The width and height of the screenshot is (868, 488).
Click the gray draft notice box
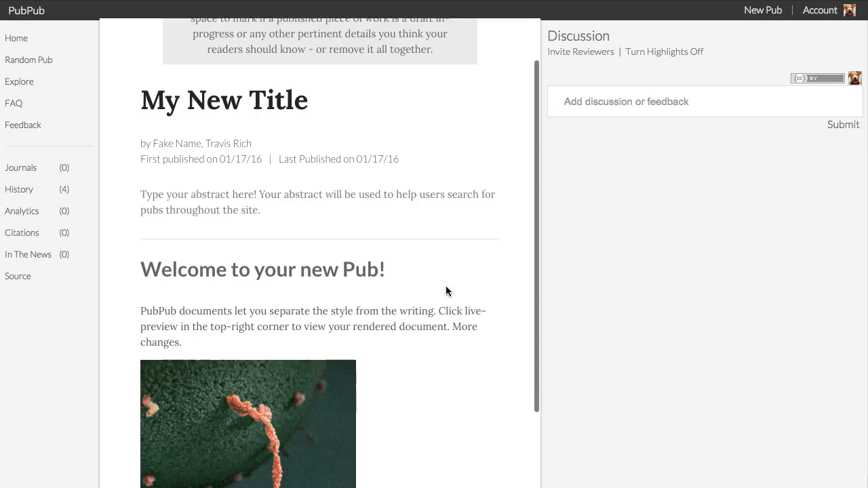[320, 41]
